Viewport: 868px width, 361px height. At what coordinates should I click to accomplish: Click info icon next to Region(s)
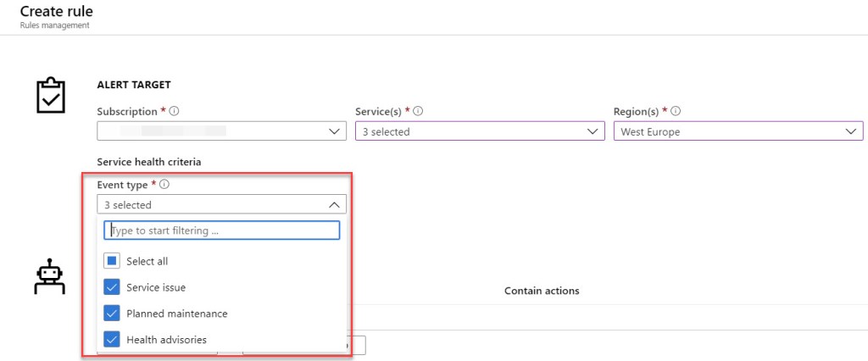point(676,112)
